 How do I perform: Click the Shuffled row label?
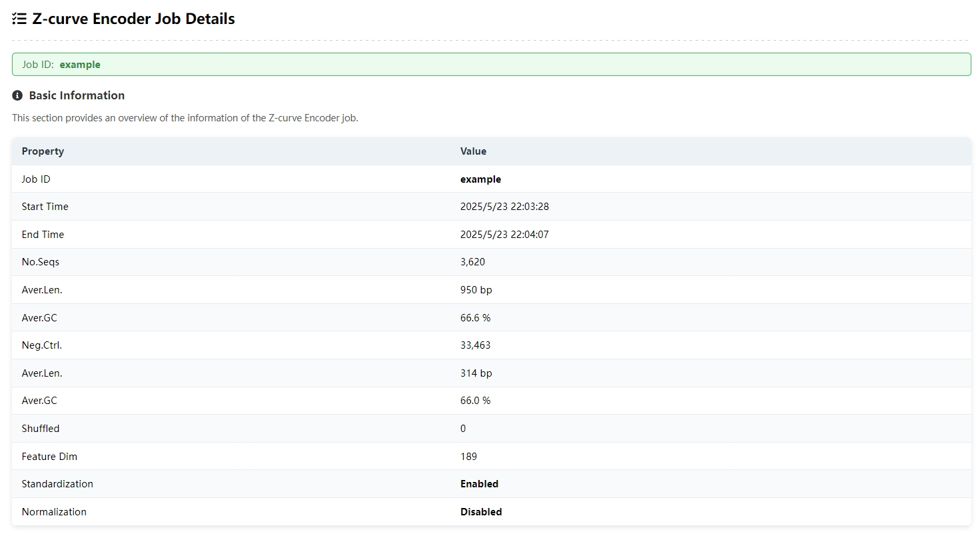coord(40,429)
